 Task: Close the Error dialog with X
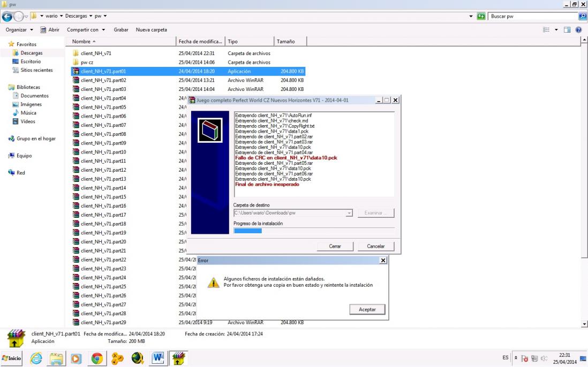tap(383, 260)
